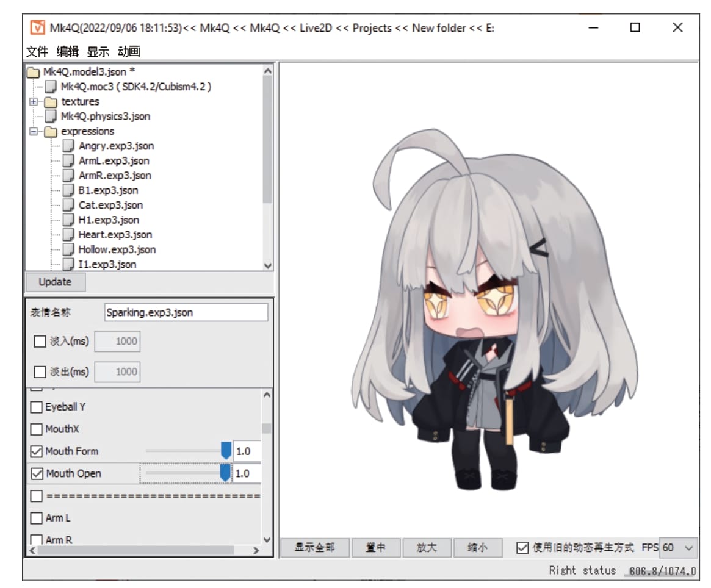This screenshot has width=711, height=588.
Task: Click the Mk4Q.moc3 file icon
Action: pos(51,87)
